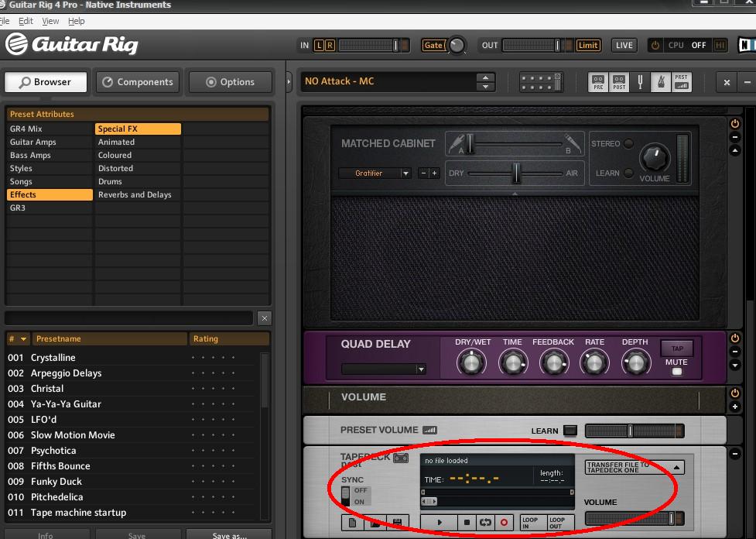Select the previous cabinet with the minus button
The width and height of the screenshot is (756, 539).
423,173
